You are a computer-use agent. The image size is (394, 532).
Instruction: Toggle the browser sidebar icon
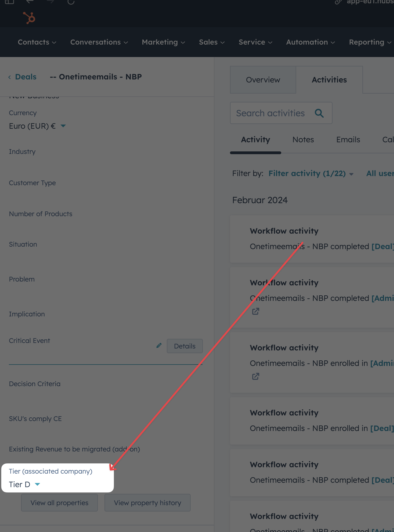click(x=10, y=2)
